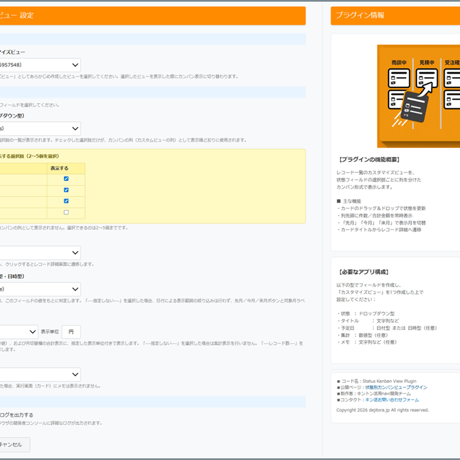Uncheck the third checked option checkbox
This screenshot has height=460, width=460.
click(66, 201)
